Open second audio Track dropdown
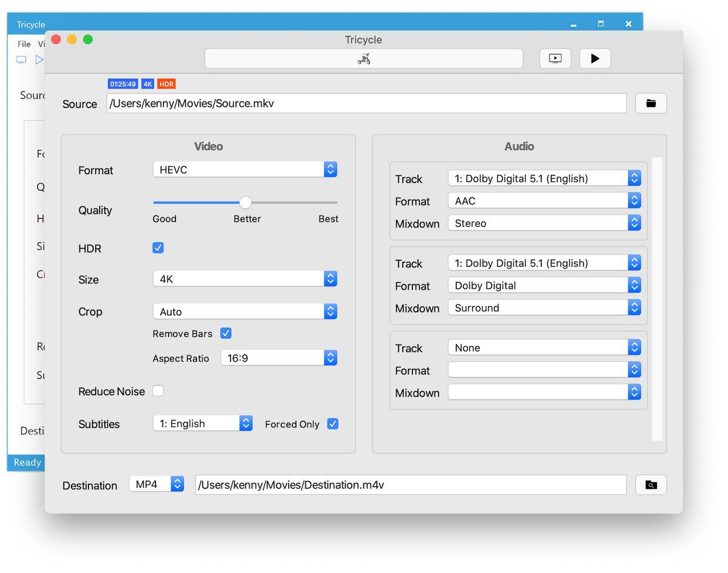 (544, 263)
